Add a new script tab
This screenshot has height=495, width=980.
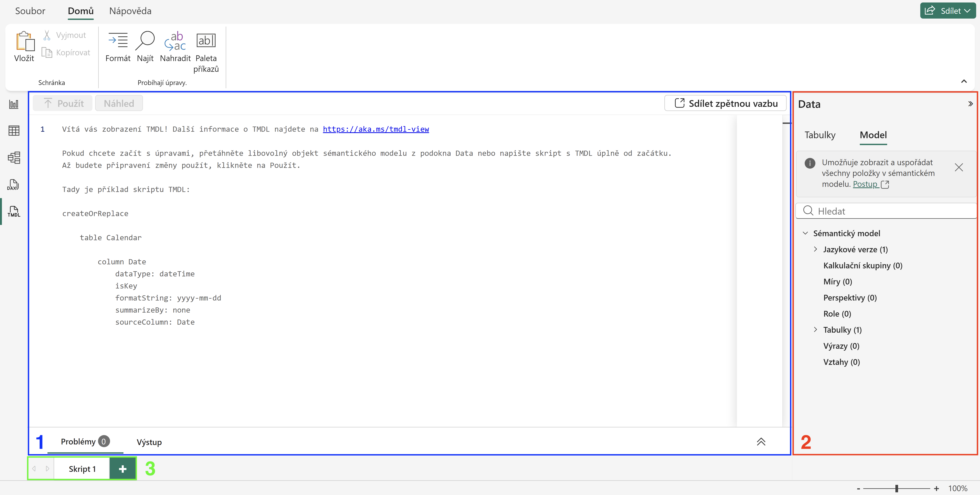click(x=122, y=469)
